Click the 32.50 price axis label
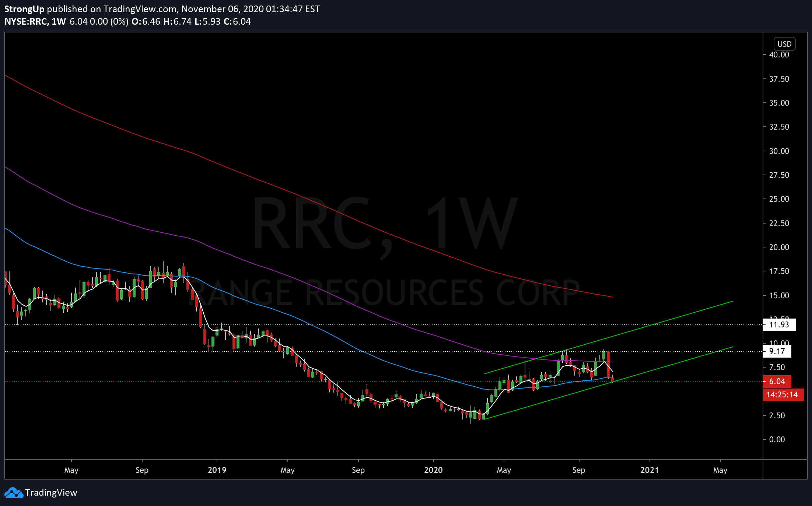The height and width of the screenshot is (506, 812). (x=779, y=127)
